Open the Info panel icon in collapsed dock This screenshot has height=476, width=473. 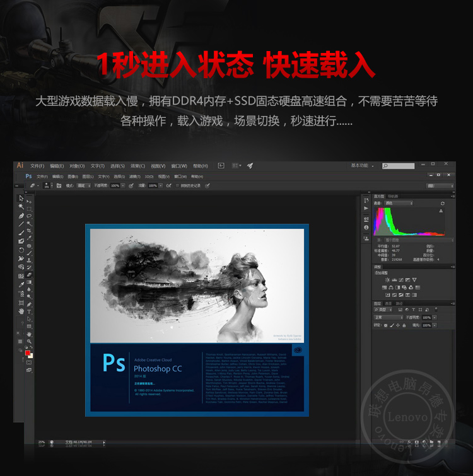coord(366,228)
